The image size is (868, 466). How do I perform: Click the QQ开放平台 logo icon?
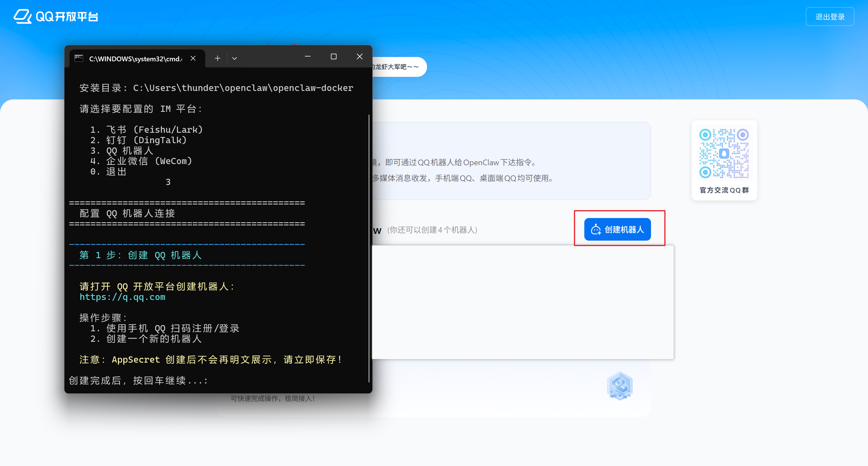[22, 16]
